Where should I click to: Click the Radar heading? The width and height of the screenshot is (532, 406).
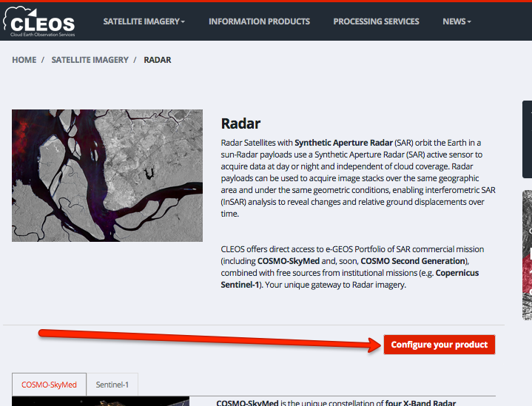(x=240, y=124)
